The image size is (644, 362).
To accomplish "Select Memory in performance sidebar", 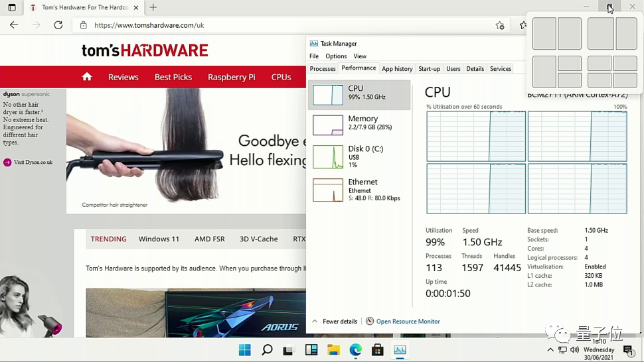I will tap(359, 123).
